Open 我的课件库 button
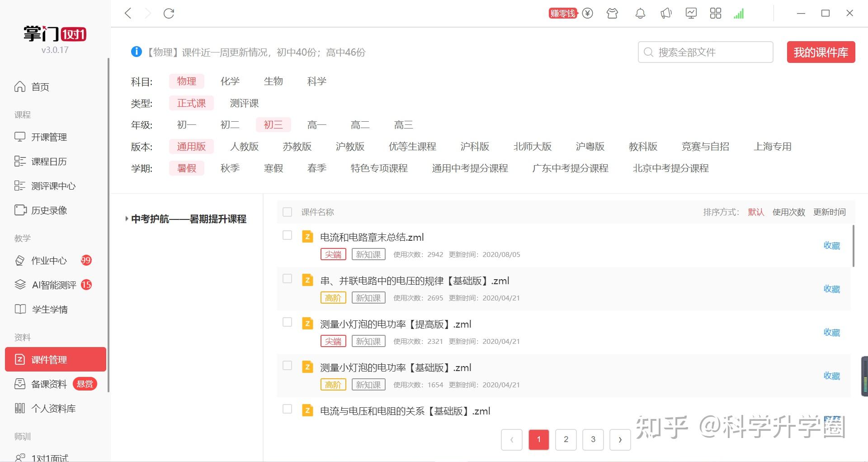868x462 pixels. coord(821,52)
